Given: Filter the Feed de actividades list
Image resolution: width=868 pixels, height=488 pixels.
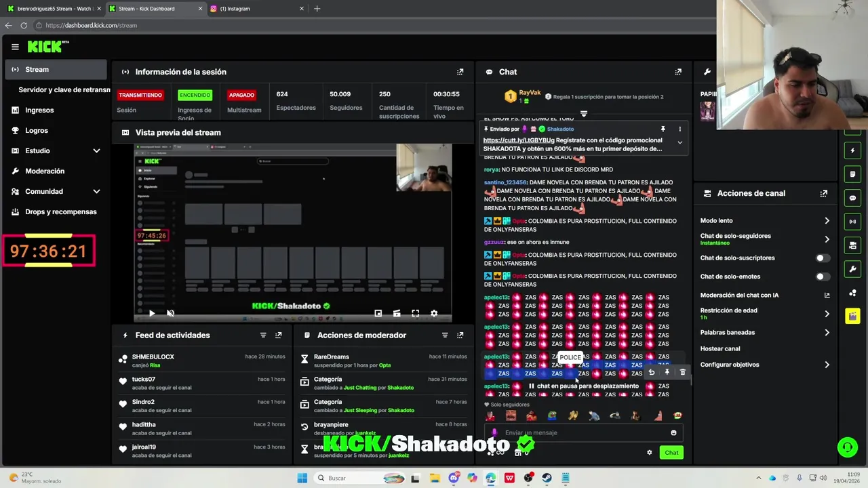Looking at the screenshot, I should tap(263, 335).
